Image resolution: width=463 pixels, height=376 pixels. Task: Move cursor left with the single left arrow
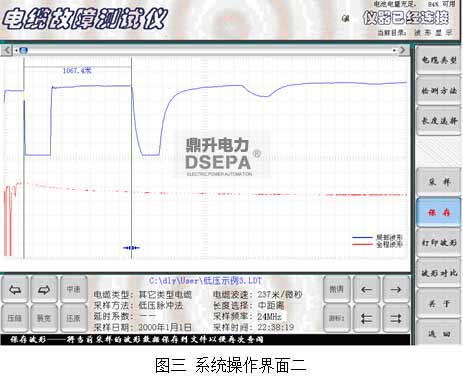click(x=366, y=290)
